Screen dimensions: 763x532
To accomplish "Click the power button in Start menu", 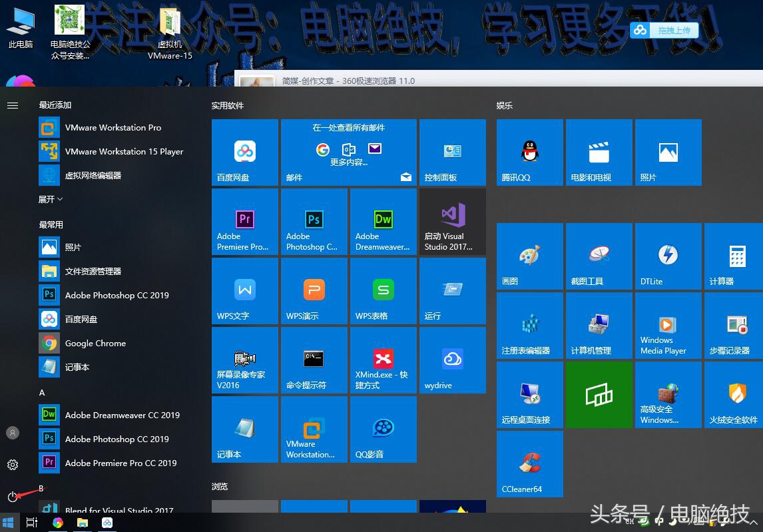I will 12,497.
